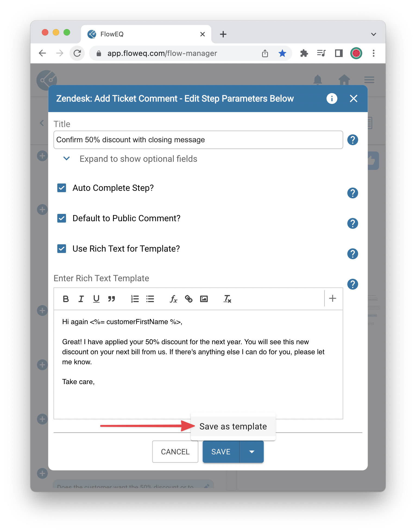Open the FlowEQ hamburger menu
This screenshot has width=416, height=532.
point(369,80)
